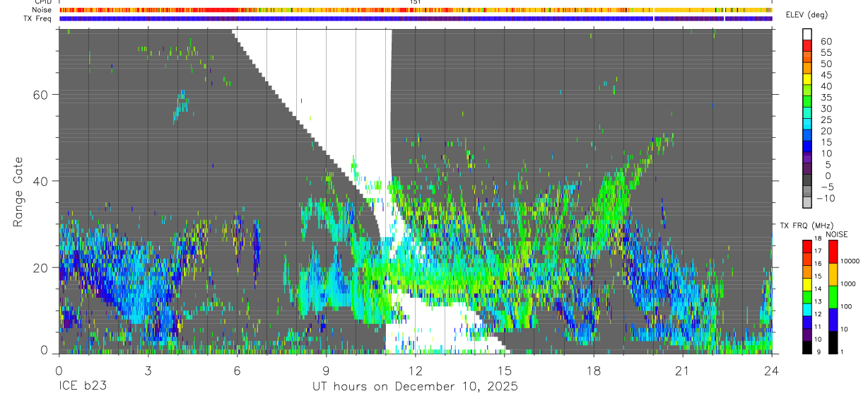This screenshot has height=401, width=868.
Task: Click the '6' hour tick on time axis
Action: pyautogui.click(x=237, y=370)
